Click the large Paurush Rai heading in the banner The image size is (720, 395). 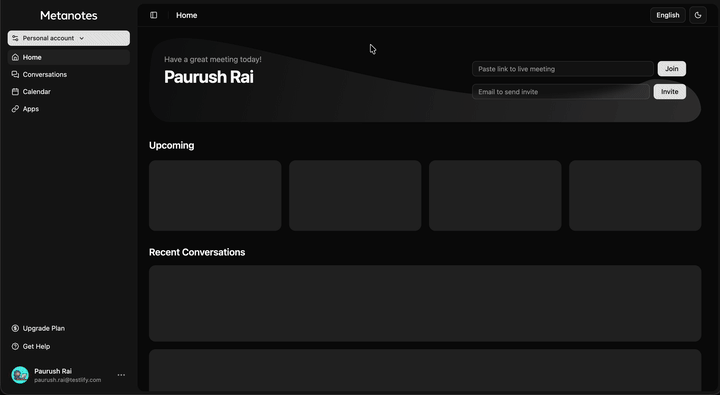click(x=208, y=77)
